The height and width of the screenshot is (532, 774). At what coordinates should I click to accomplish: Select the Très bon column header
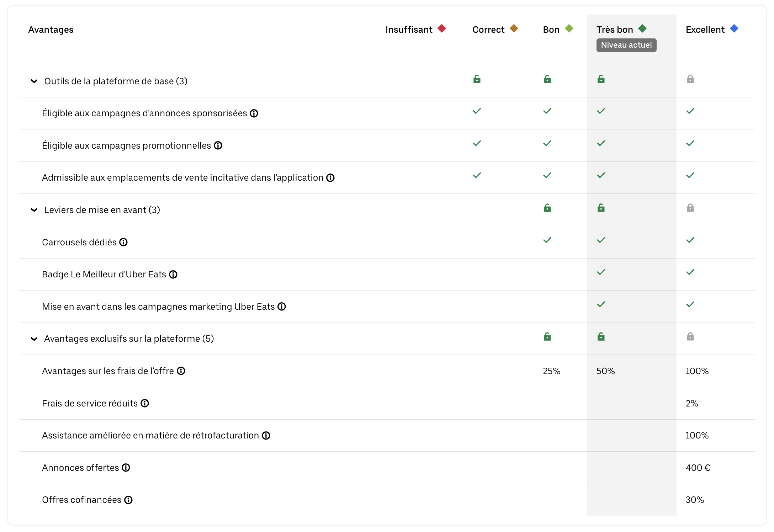point(615,30)
